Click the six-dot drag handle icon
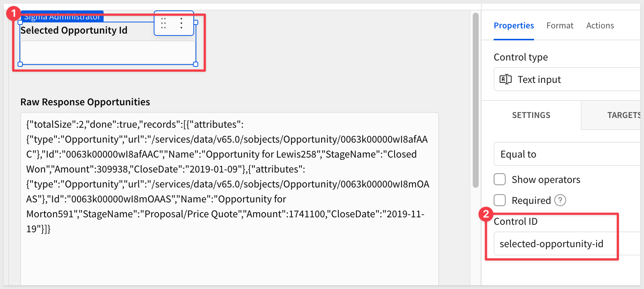Image resolution: width=644 pixels, height=289 pixels. click(163, 23)
